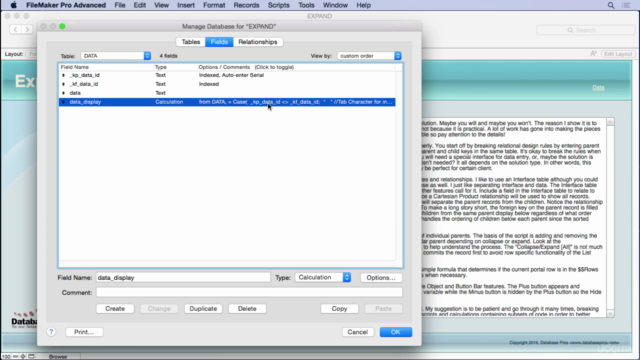The width and height of the screenshot is (640, 360).
Task: Click the help question mark button
Action: coord(51,332)
